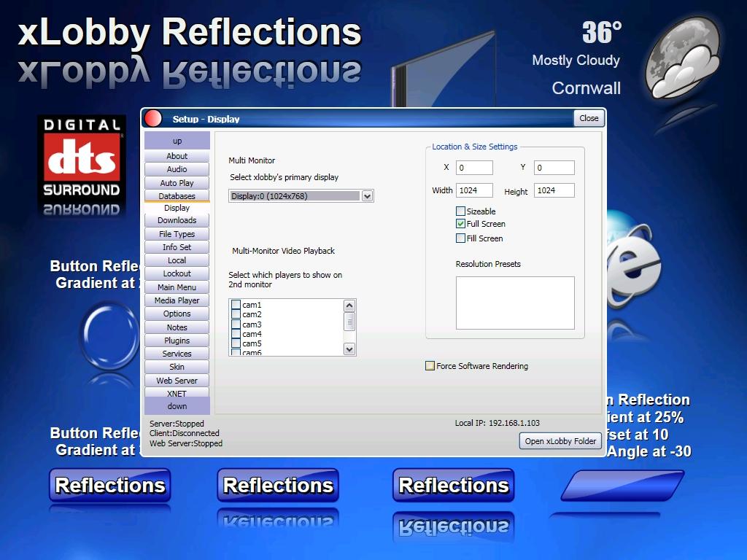This screenshot has width=747, height=560.
Task: Check the cam4 player checkbox
Action: click(x=236, y=334)
